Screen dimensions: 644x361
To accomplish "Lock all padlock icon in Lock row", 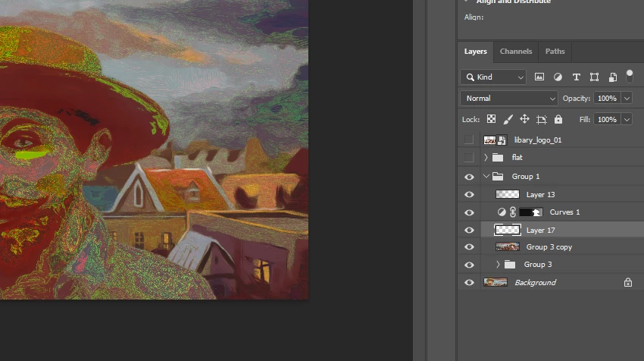I will [558, 119].
